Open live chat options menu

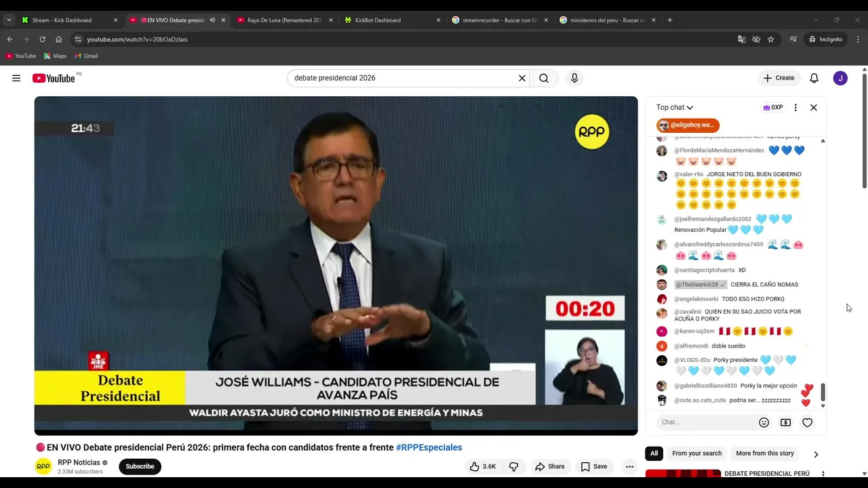[x=795, y=107]
